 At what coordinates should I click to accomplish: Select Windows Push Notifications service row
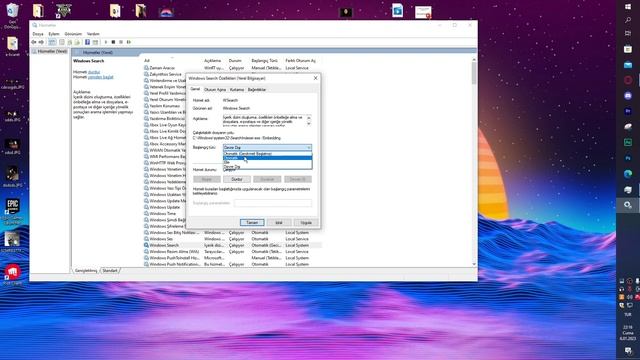coord(233,264)
